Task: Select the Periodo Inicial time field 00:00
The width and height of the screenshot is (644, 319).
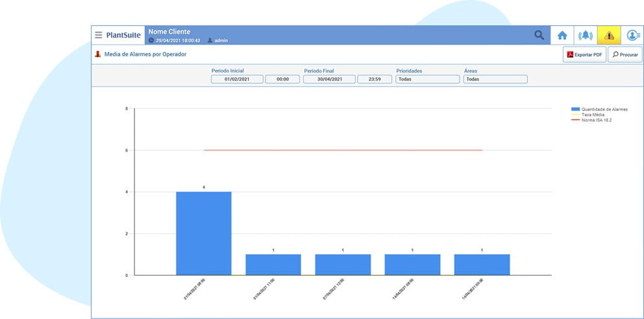Action: (x=282, y=79)
